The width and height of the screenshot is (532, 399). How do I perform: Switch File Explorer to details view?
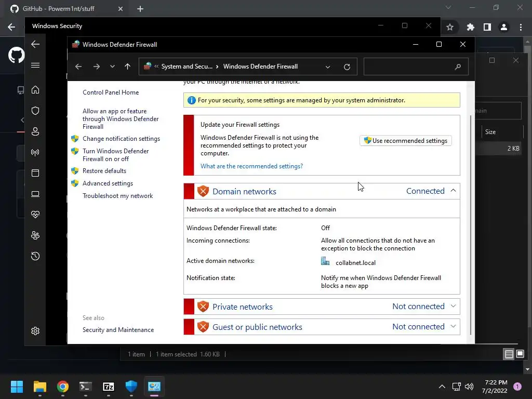coord(509,354)
